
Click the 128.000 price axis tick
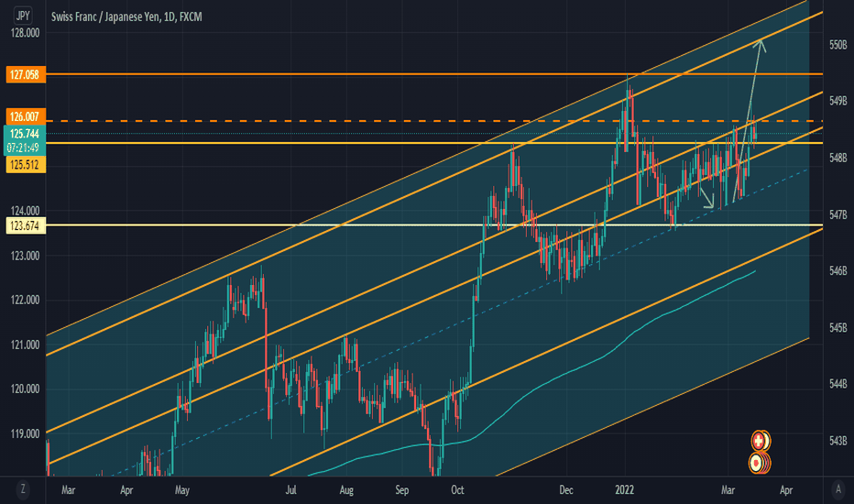coord(25,33)
